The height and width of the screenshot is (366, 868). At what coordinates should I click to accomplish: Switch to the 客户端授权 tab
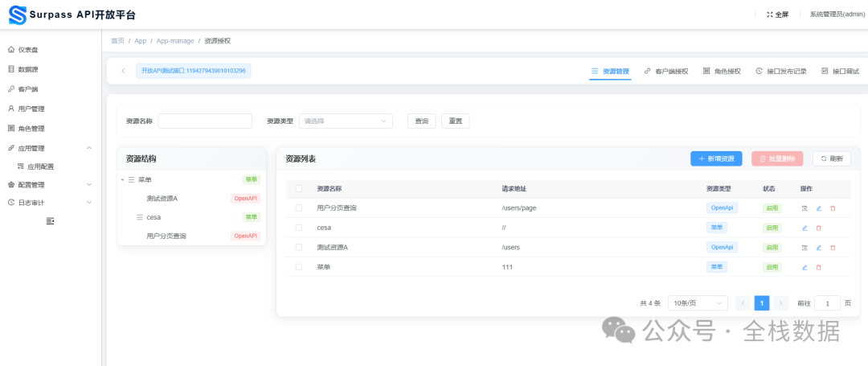pyautogui.click(x=666, y=71)
